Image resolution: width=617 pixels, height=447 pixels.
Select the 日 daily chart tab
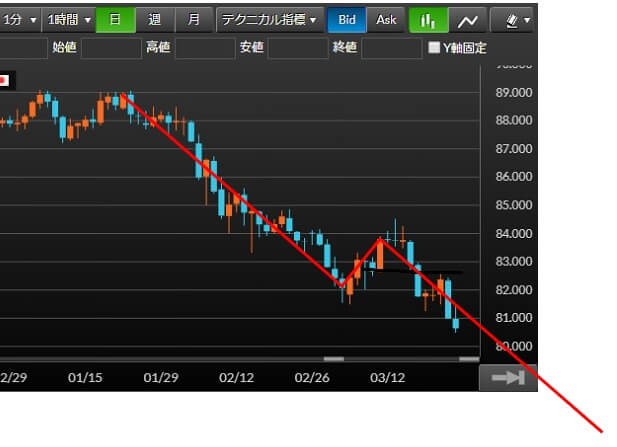116,20
